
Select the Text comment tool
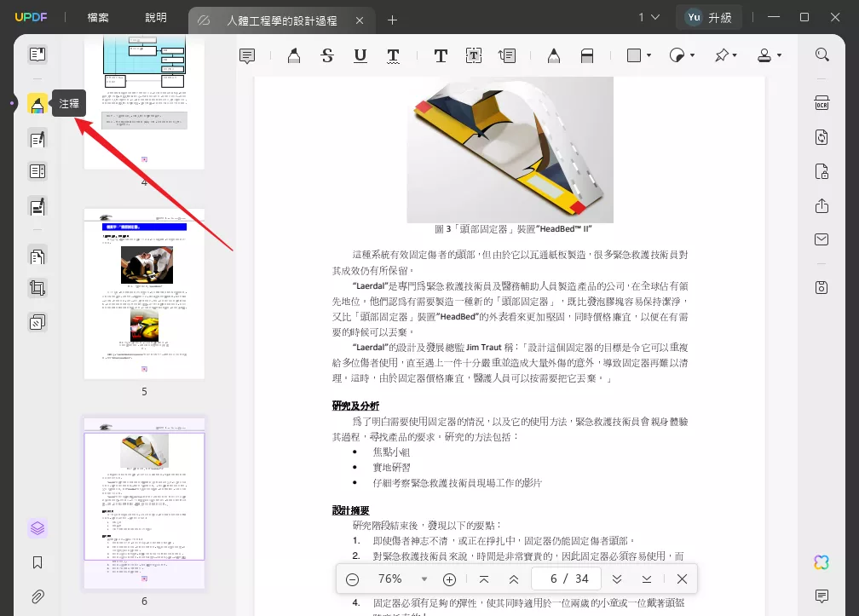(x=441, y=56)
